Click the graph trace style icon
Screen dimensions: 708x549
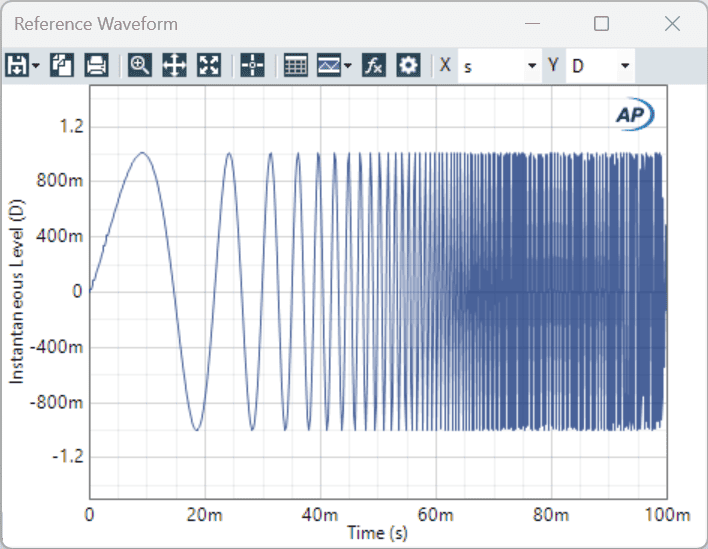(329, 66)
